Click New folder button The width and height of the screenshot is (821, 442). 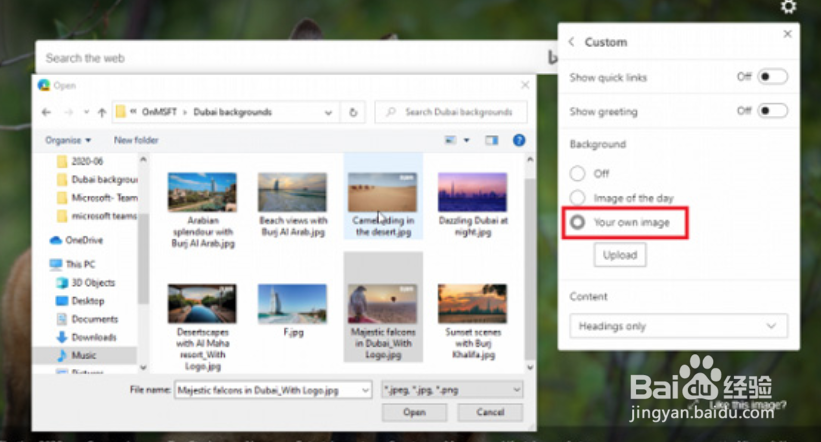pos(136,140)
